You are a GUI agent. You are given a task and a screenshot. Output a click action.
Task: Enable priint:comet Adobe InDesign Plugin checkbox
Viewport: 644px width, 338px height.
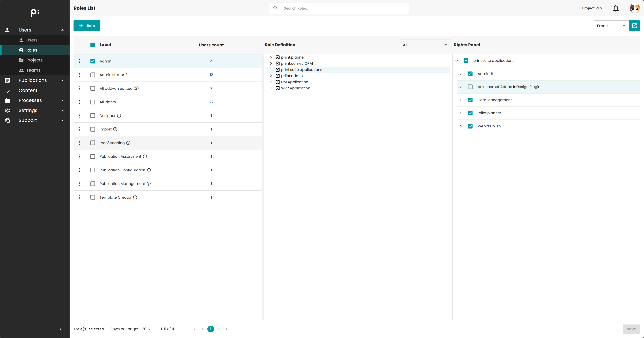(x=470, y=87)
